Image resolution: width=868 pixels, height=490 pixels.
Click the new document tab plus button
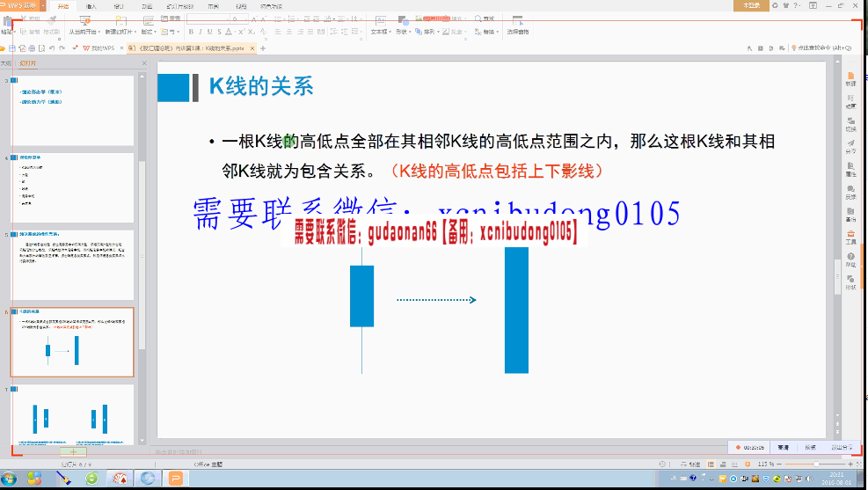[263, 48]
